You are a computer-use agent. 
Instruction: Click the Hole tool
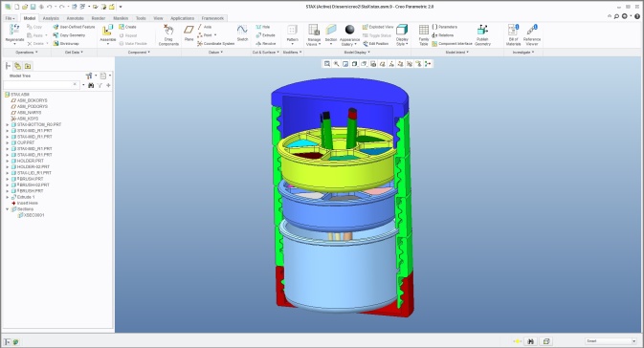click(x=263, y=27)
